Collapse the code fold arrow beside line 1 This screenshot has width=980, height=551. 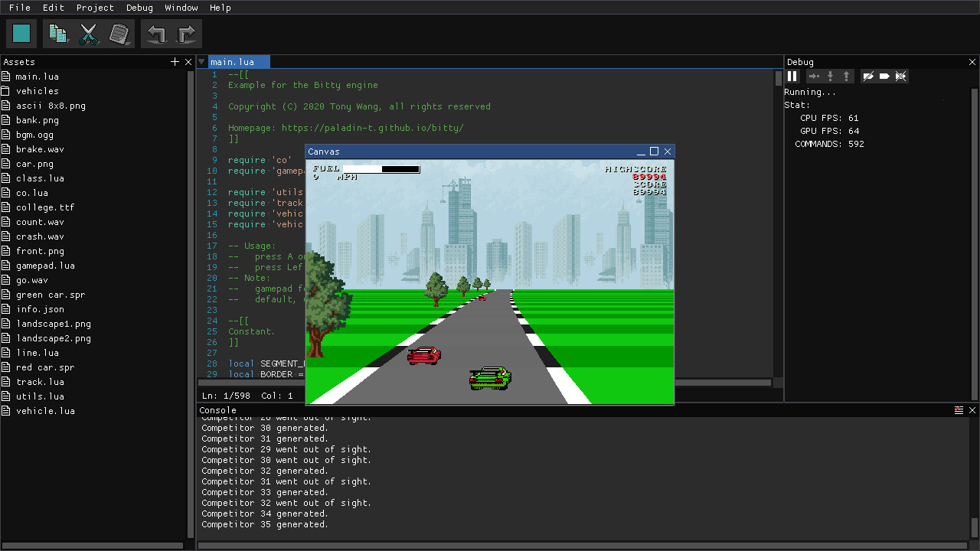pos(201,62)
